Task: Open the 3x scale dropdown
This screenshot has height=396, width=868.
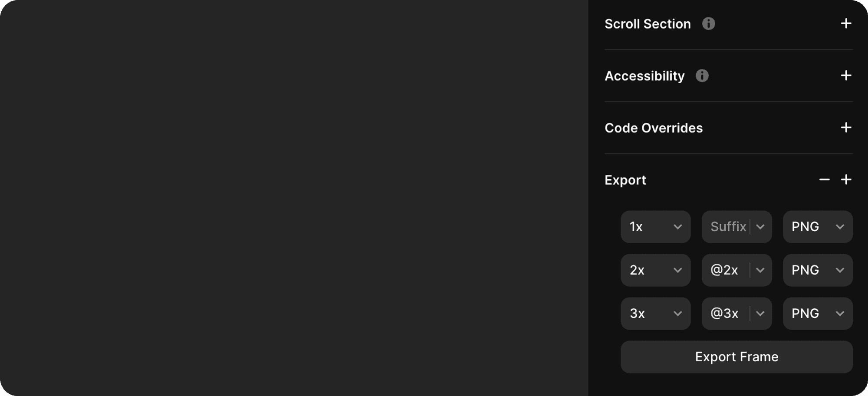Action: [655, 314]
